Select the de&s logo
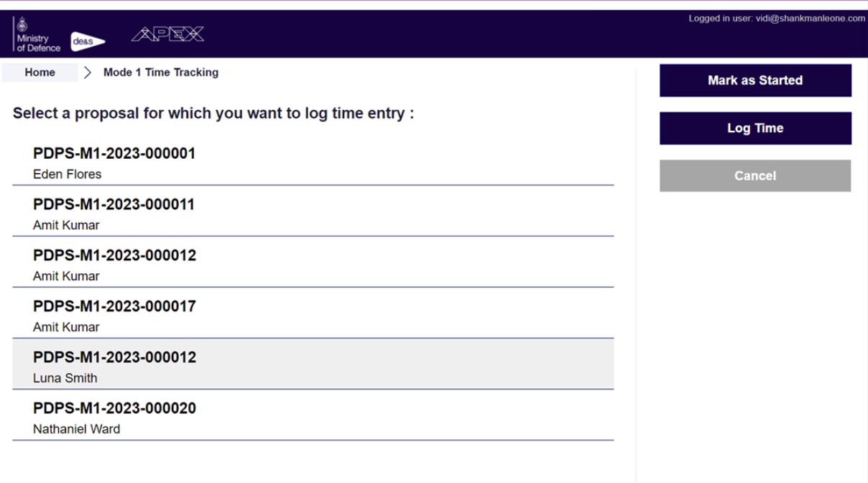Viewport: 868px width, 483px height. 86,41
